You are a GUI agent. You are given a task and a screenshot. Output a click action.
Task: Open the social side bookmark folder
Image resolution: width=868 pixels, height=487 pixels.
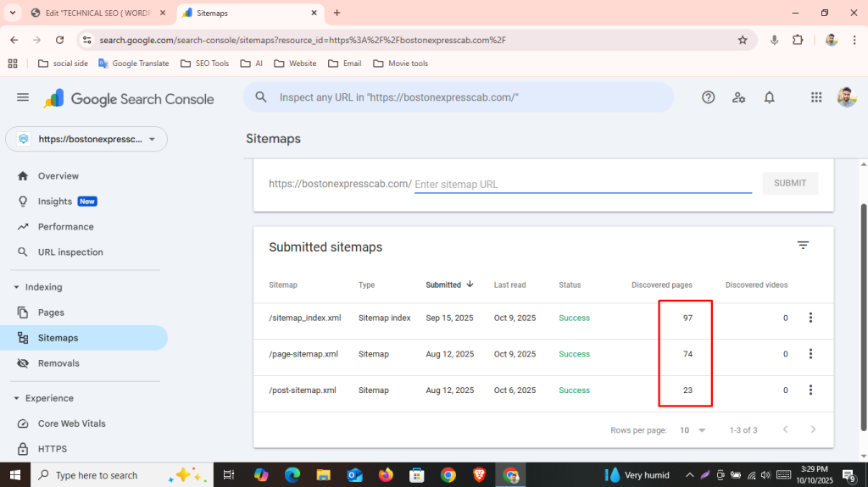click(x=63, y=64)
